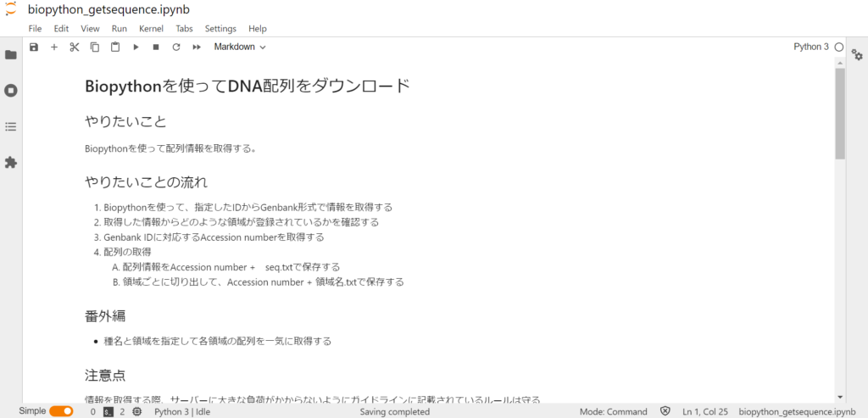Open the file browser sidebar
Screen dimensions: 868x418
tap(11, 55)
